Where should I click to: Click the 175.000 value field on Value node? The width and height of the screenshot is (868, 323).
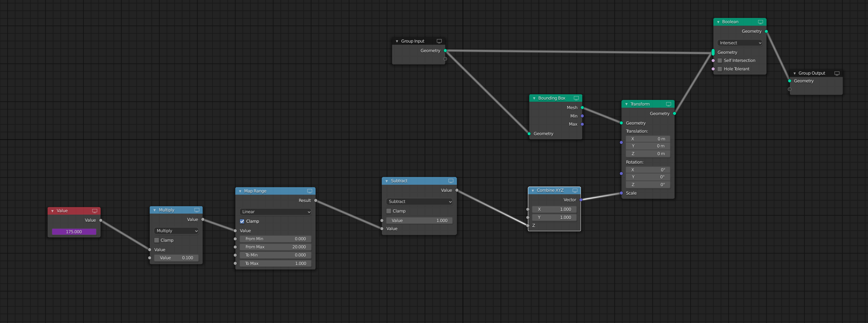click(x=74, y=232)
